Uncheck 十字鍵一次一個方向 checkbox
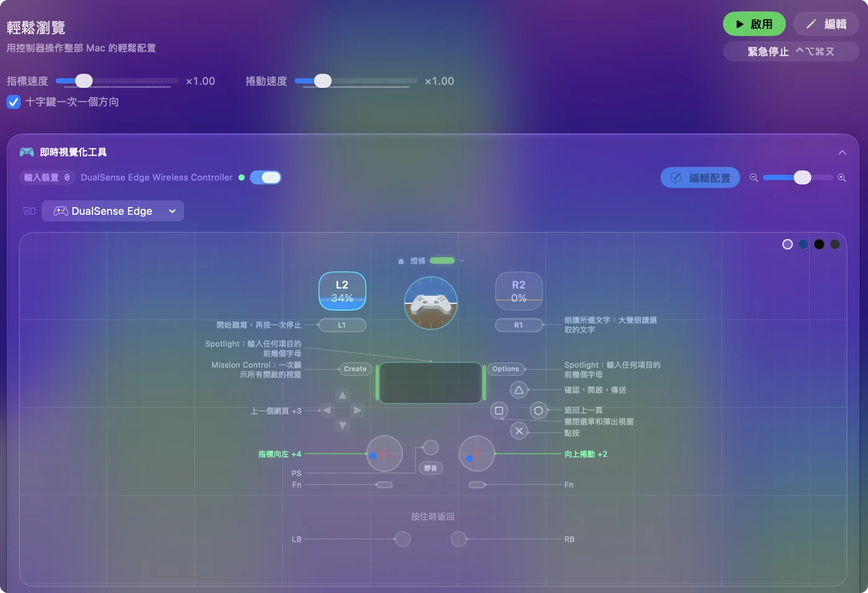The image size is (868, 593). point(14,102)
